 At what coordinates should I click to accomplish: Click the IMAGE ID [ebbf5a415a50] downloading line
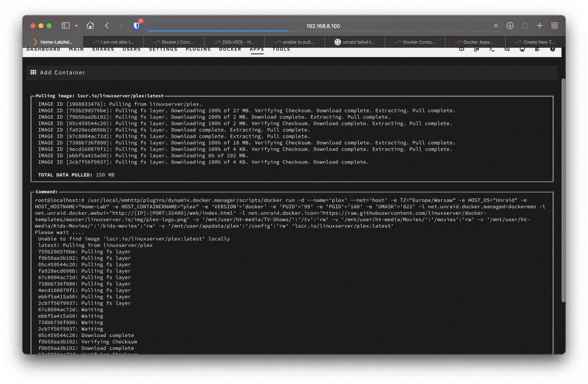143,156
